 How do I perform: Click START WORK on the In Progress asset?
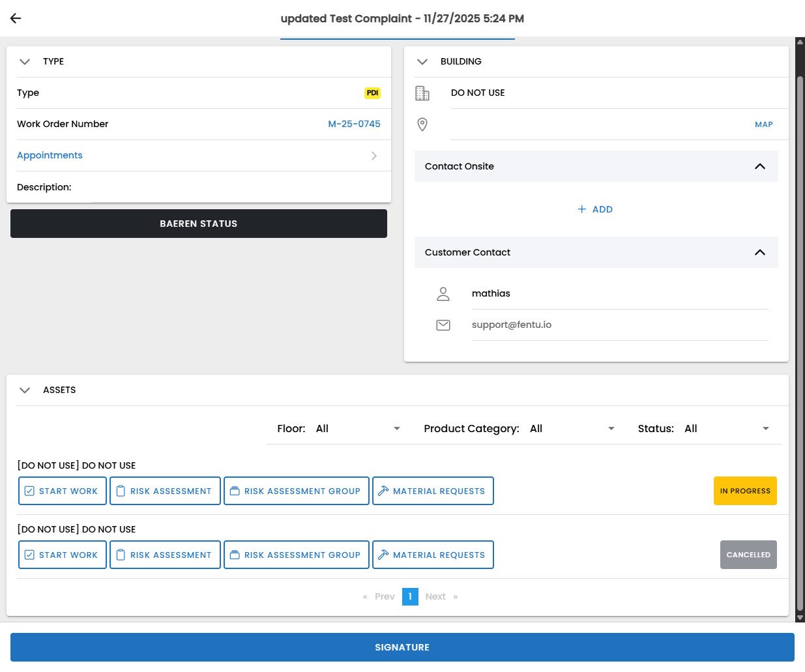click(63, 491)
